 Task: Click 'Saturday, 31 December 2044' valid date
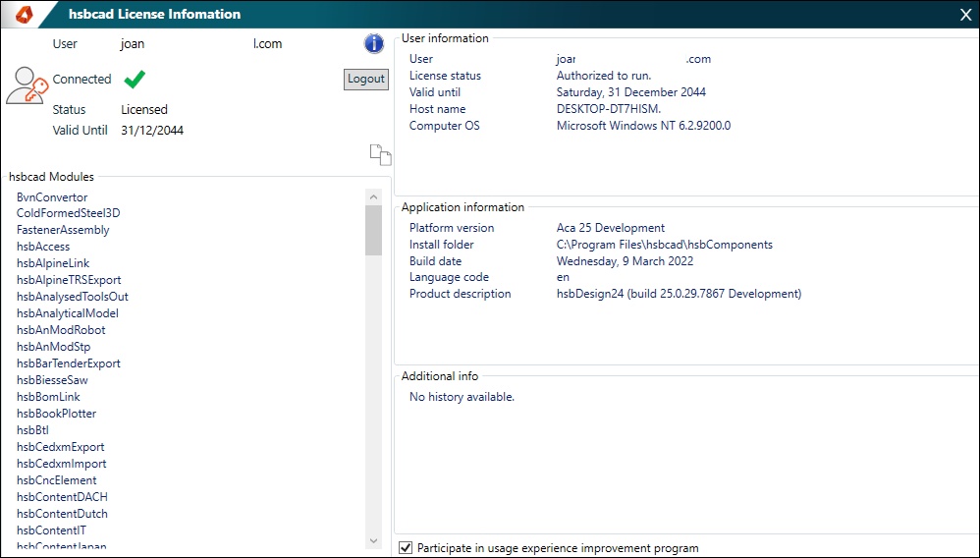pos(631,92)
